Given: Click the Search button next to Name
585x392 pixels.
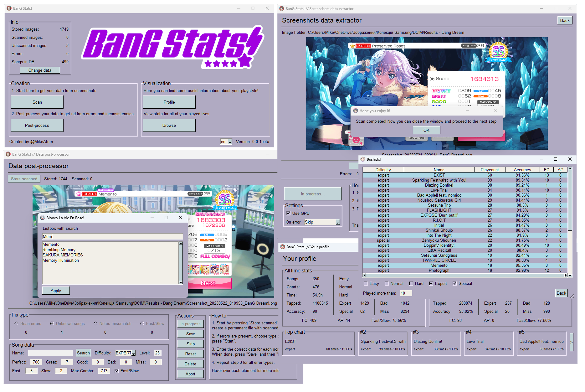Looking at the screenshot, I should click(83, 353).
